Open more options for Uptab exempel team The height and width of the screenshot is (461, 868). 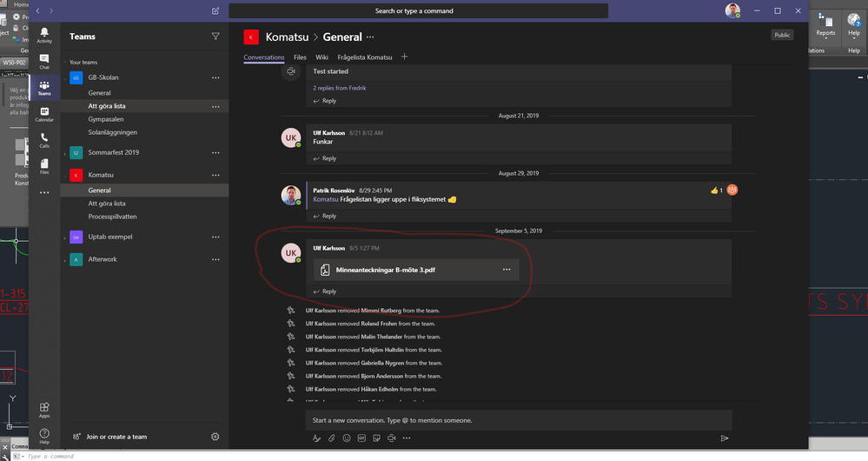tap(215, 237)
